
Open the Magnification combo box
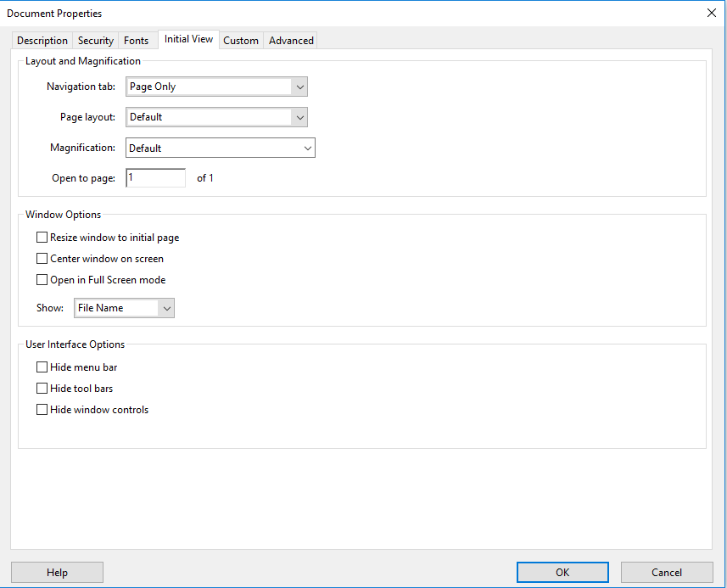coord(221,148)
